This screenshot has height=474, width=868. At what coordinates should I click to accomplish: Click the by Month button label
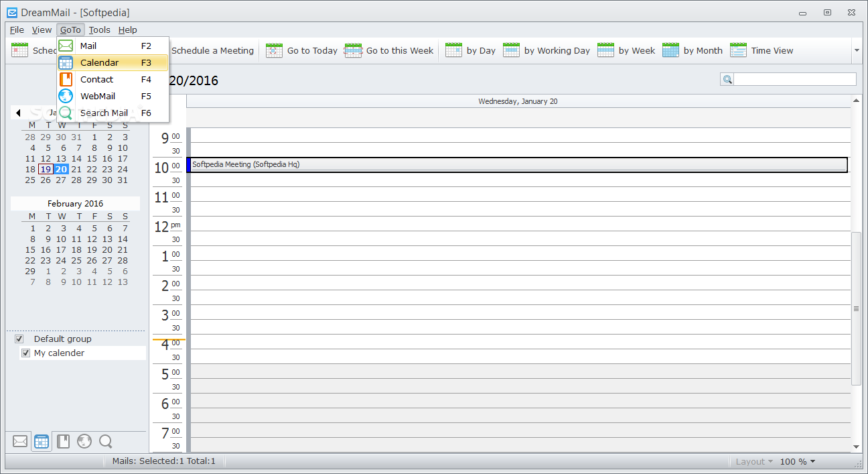(703, 50)
